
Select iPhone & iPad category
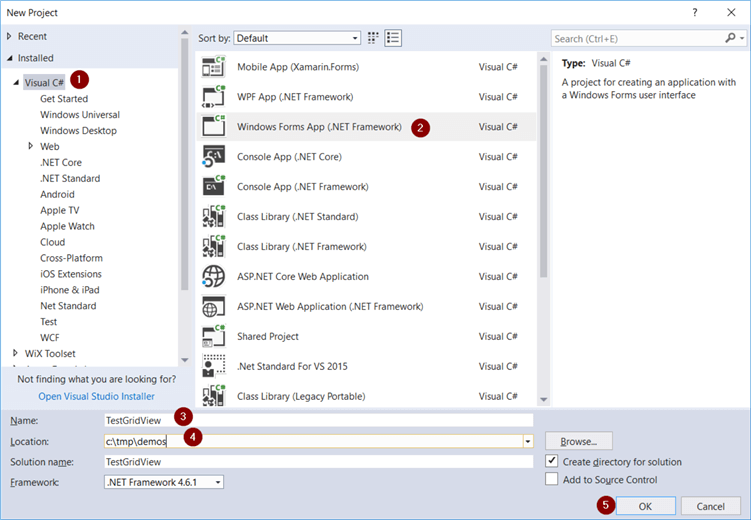(x=70, y=290)
